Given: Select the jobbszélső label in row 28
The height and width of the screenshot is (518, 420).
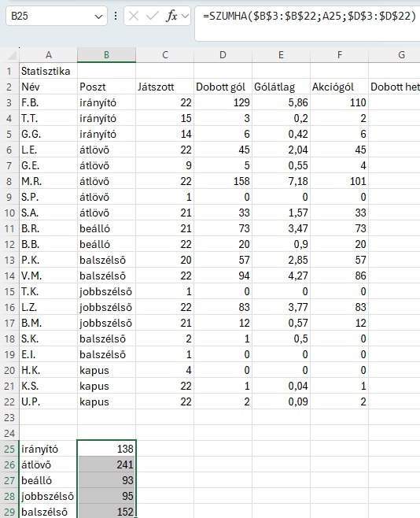Looking at the screenshot, I should 49,496.
